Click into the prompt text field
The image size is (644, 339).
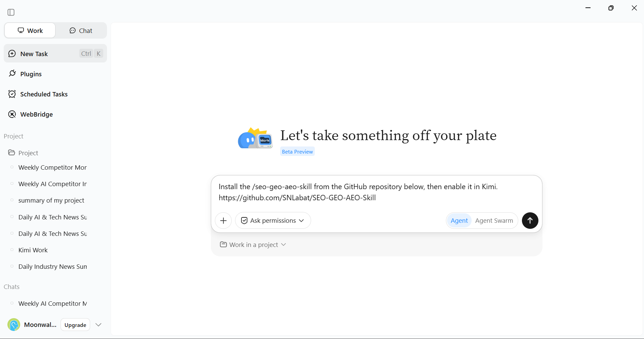[x=377, y=192]
